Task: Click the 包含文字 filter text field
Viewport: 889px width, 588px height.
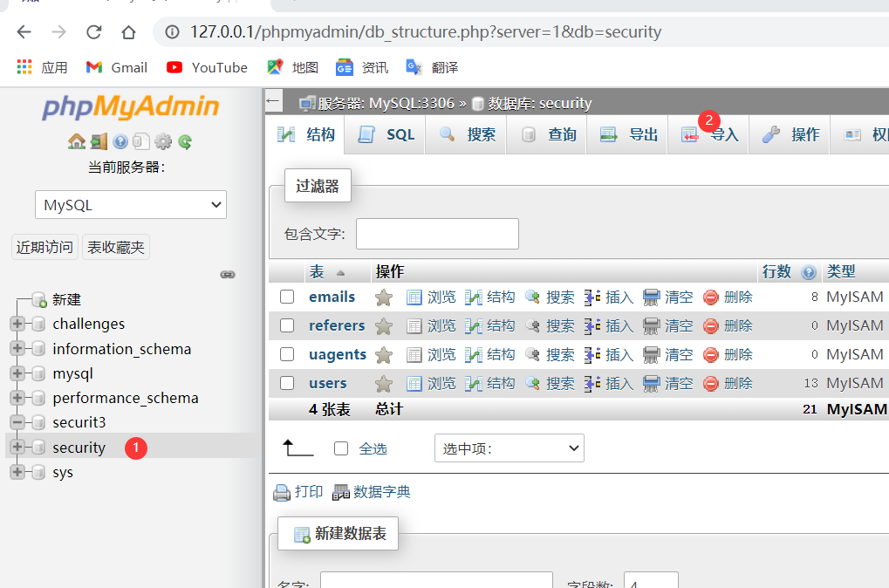Action: coord(437,234)
